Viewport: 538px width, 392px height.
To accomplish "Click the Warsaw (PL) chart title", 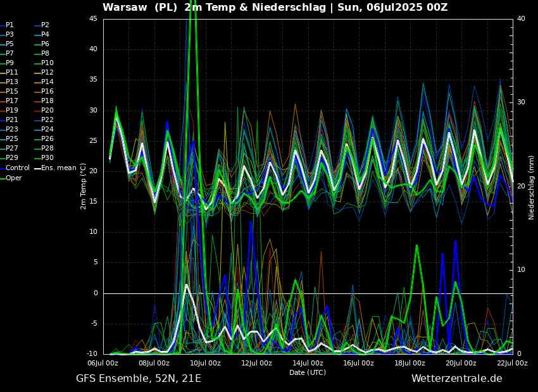I will click(275, 7).
